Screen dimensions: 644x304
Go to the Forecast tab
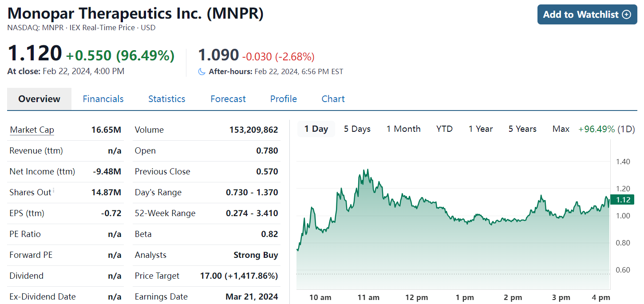(228, 99)
